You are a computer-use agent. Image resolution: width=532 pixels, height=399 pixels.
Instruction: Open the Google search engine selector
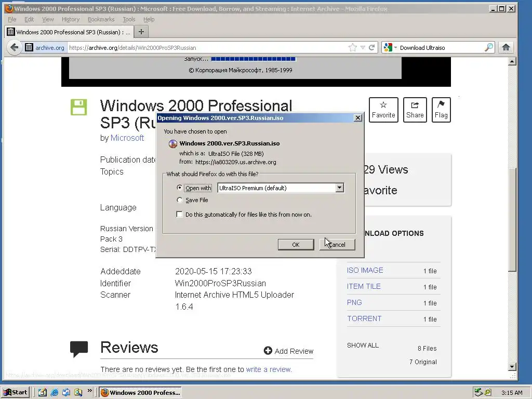[390, 47]
